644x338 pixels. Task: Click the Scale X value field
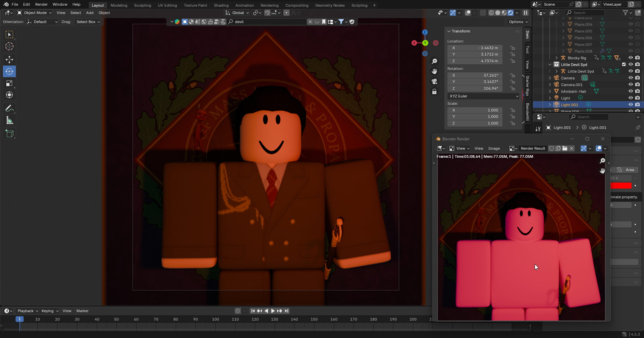475,110
